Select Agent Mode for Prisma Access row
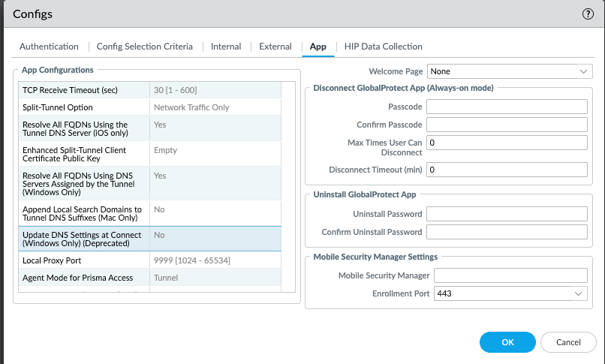605x364 pixels. point(149,278)
